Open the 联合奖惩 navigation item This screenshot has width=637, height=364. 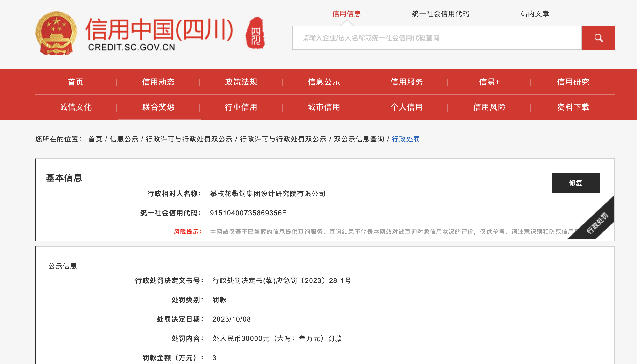pos(158,107)
